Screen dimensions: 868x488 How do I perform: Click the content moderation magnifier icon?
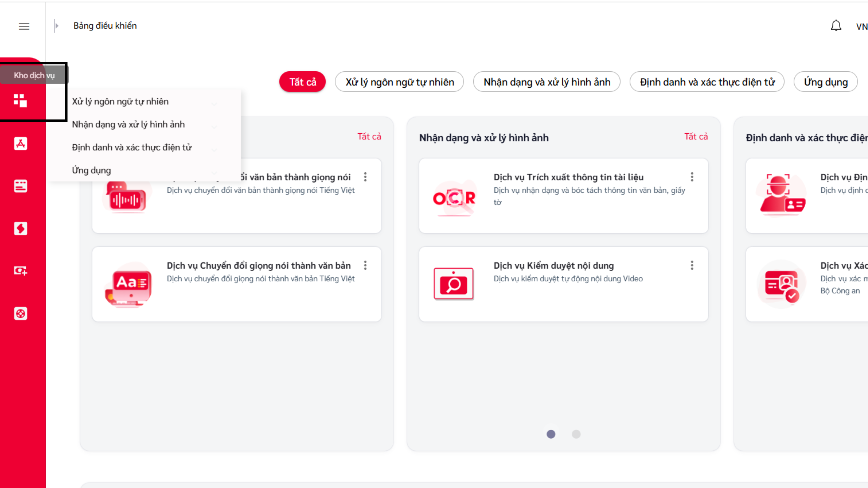click(454, 284)
